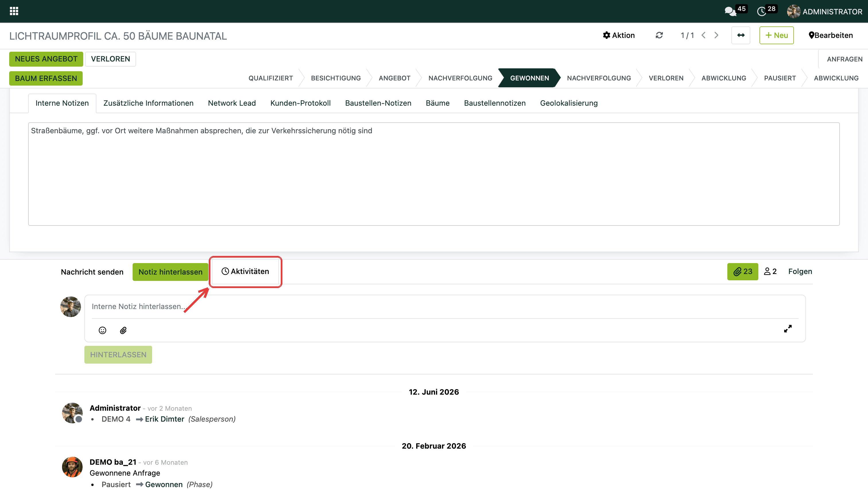Click Nachricht senden in the chatter
This screenshot has width=868, height=494.
point(92,272)
